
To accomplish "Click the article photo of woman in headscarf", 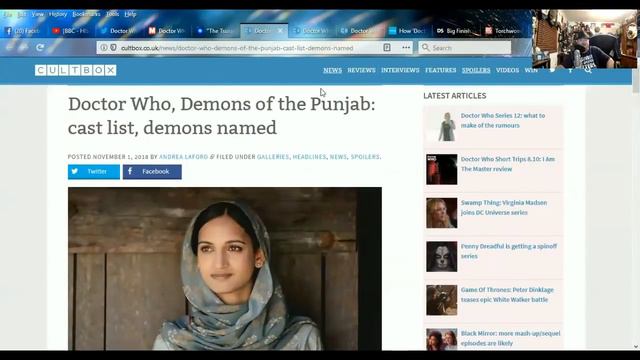I will tap(225, 269).
